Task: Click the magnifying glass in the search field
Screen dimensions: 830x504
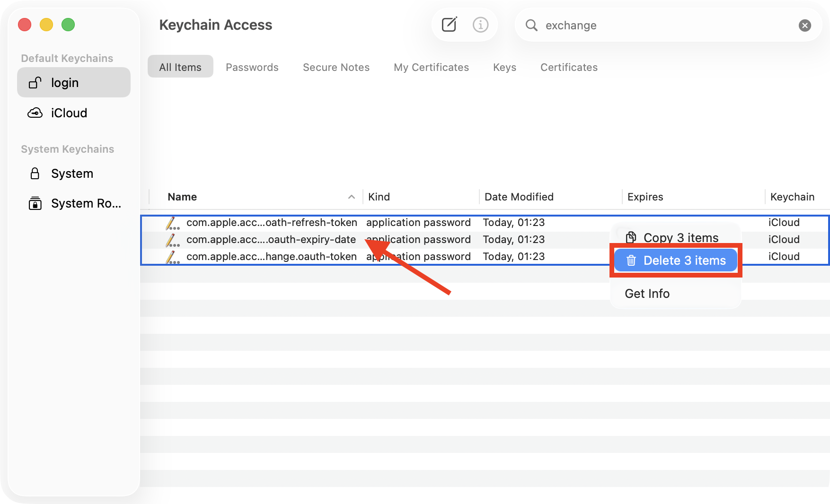Action: 531,25
